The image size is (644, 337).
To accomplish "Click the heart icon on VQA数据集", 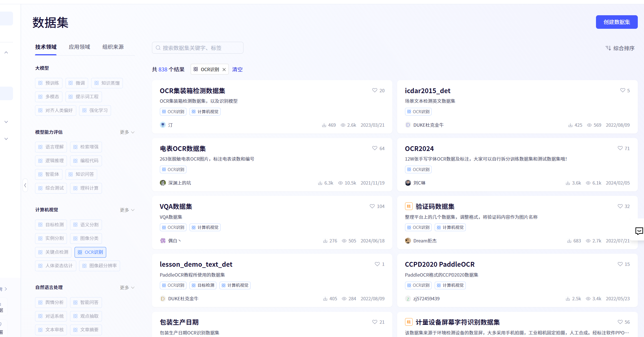I will tap(372, 206).
